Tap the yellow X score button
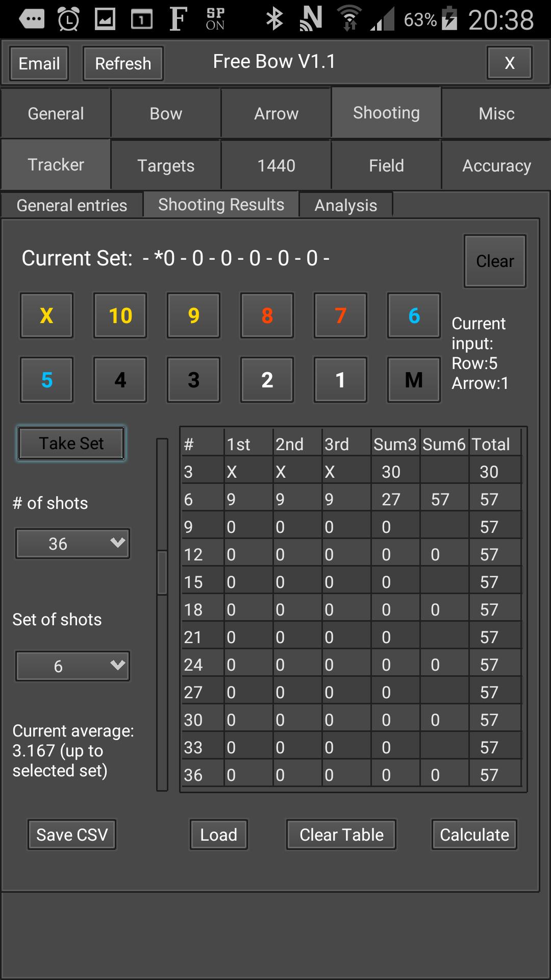 [46, 316]
